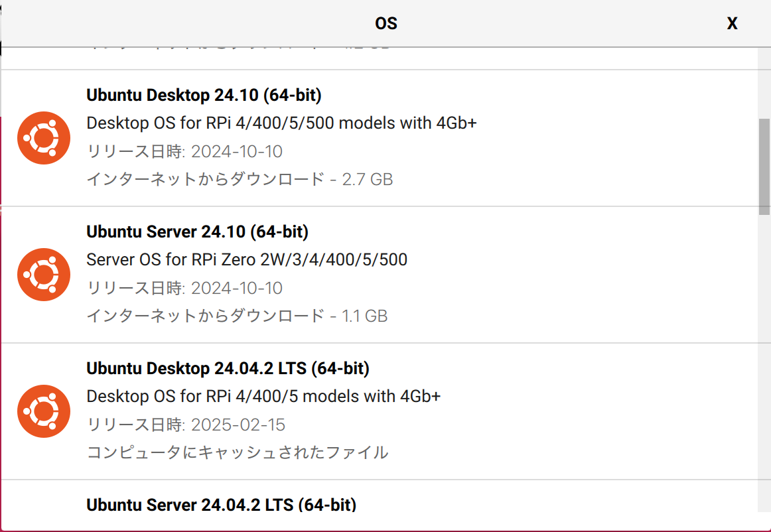
Task: Choose Ubuntu Desktop 24.04.2 LTS (64-bit) title
Action: coord(228,368)
